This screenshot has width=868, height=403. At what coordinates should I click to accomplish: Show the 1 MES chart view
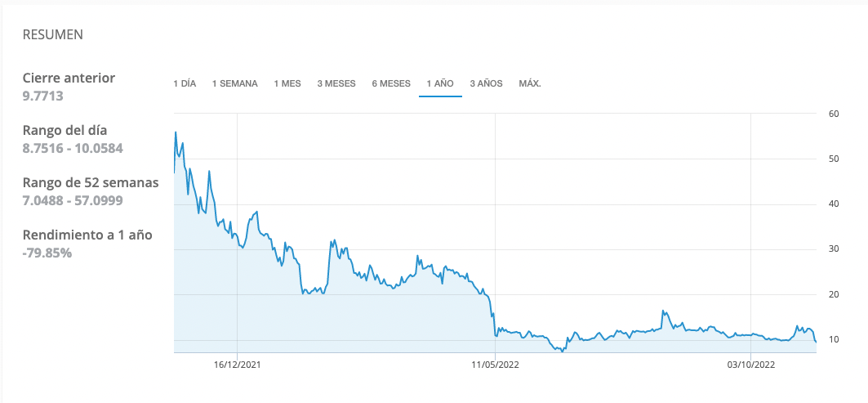[287, 83]
